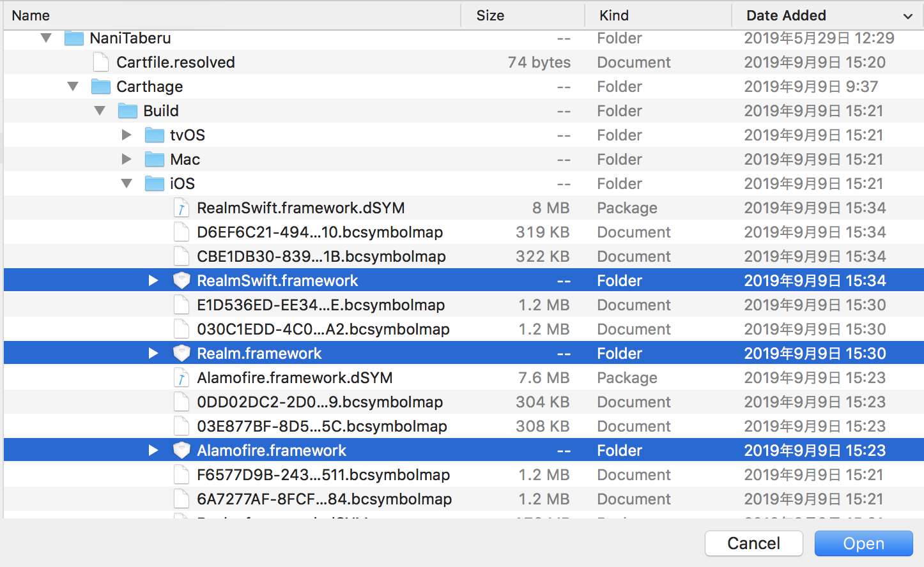Select the Mac folder name

click(x=185, y=159)
